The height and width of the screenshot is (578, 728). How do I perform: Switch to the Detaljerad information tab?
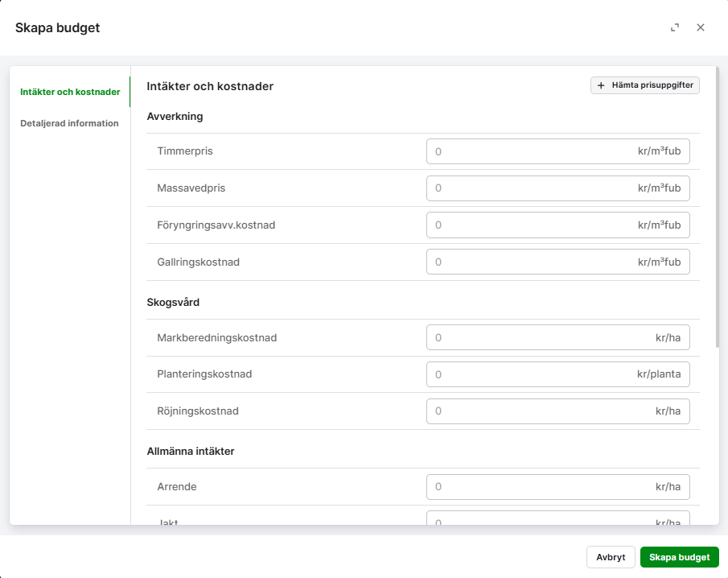tap(69, 123)
